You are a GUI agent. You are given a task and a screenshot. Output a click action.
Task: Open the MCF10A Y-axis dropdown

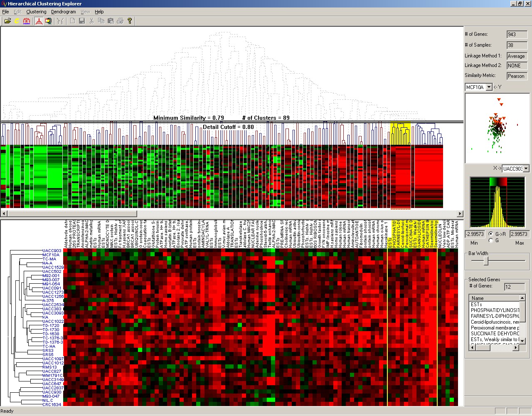click(x=489, y=87)
